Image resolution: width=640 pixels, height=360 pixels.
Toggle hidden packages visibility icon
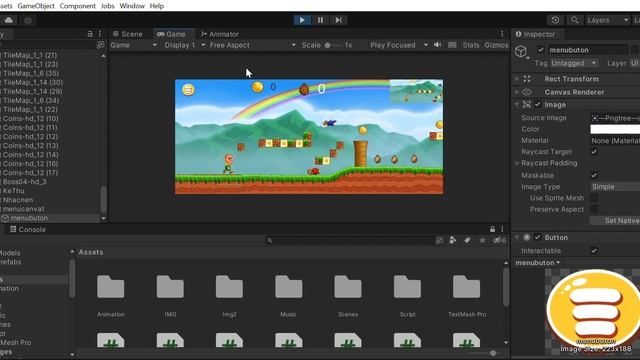pyautogui.click(x=500, y=240)
